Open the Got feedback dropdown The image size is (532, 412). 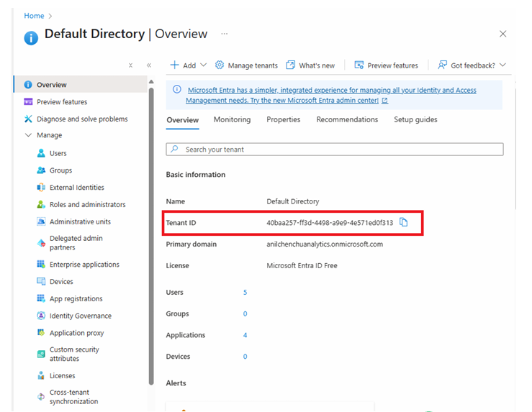(502, 65)
